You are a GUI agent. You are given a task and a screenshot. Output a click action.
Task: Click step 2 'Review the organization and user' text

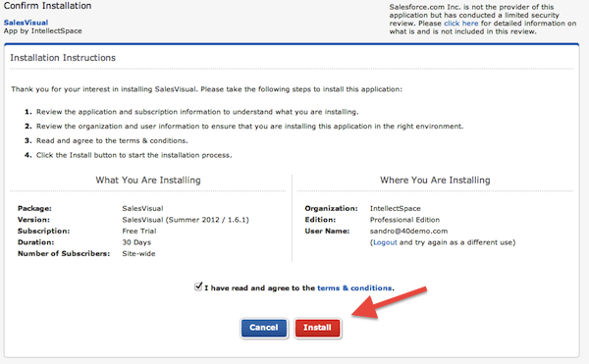[x=249, y=127]
